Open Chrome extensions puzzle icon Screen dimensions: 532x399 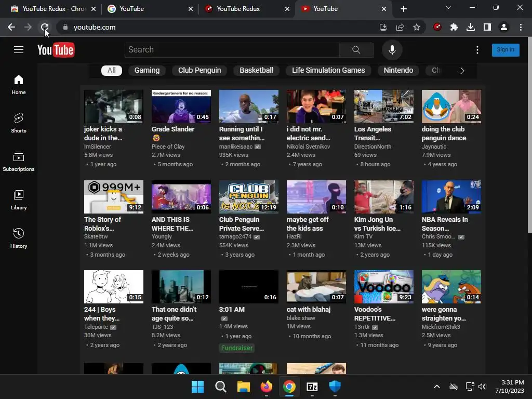pyautogui.click(x=454, y=27)
